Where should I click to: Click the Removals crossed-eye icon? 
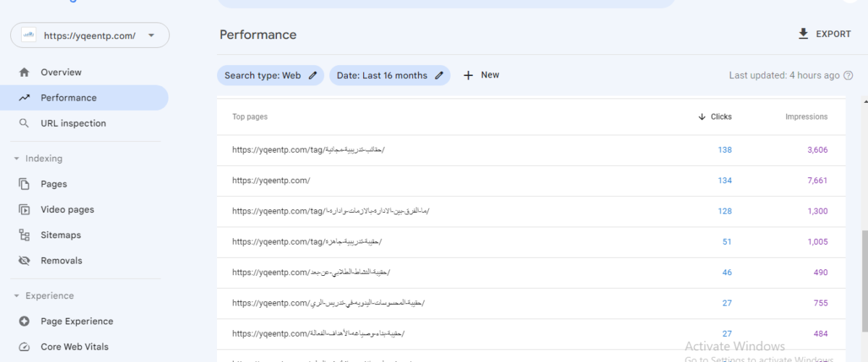click(x=25, y=261)
